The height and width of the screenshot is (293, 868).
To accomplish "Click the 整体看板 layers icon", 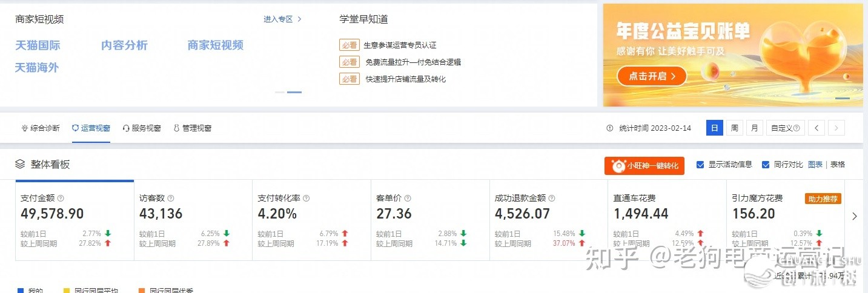I will tap(21, 164).
